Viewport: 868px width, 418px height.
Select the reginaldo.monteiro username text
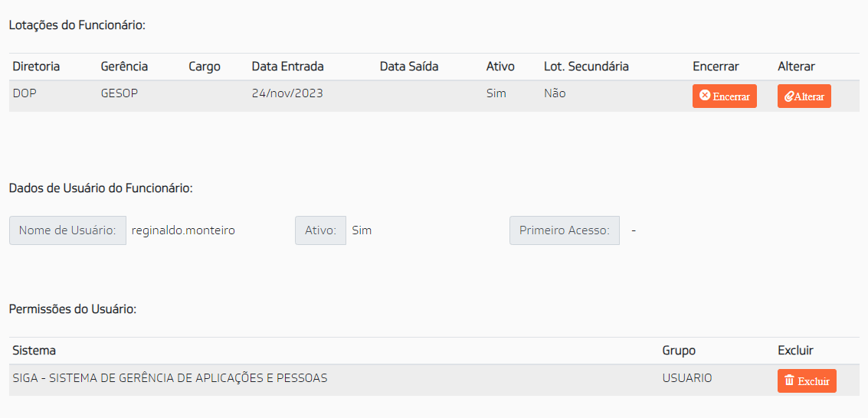[183, 230]
